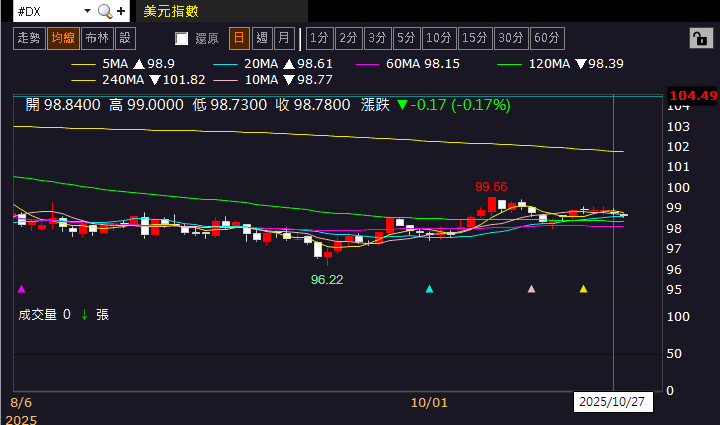This screenshot has height=425, width=720.
Task: Click the 96.22 low price label
Action: pos(327,280)
